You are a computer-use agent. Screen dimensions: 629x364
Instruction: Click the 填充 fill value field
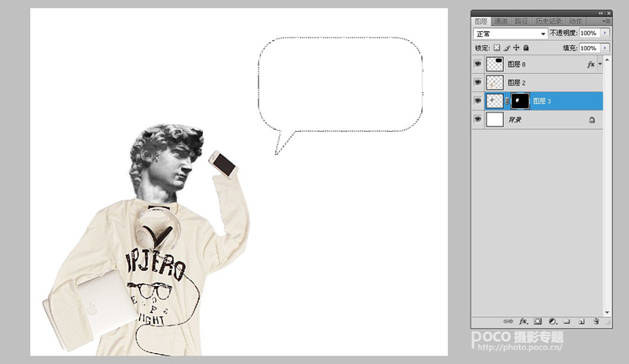tap(588, 48)
